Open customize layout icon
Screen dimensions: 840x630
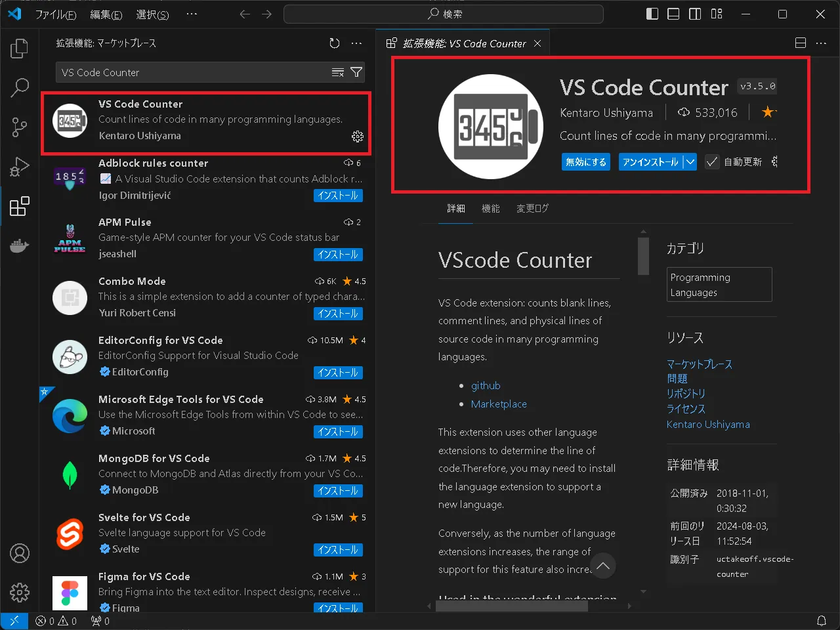coord(717,14)
